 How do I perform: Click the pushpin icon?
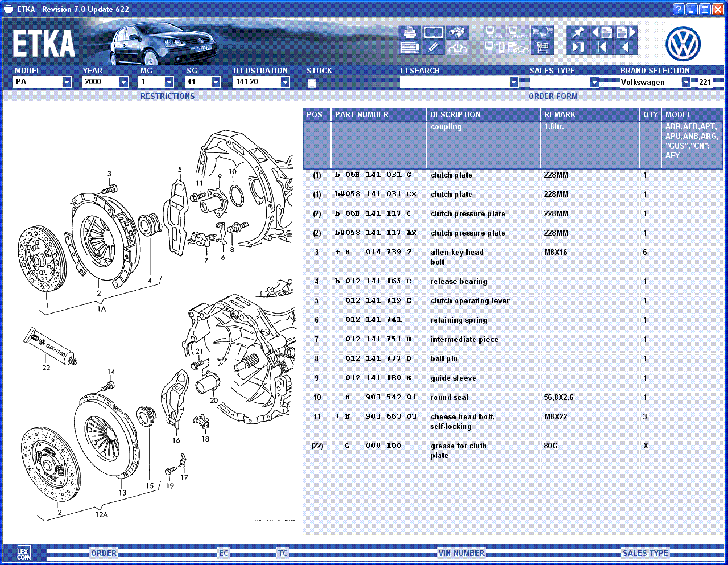click(578, 32)
